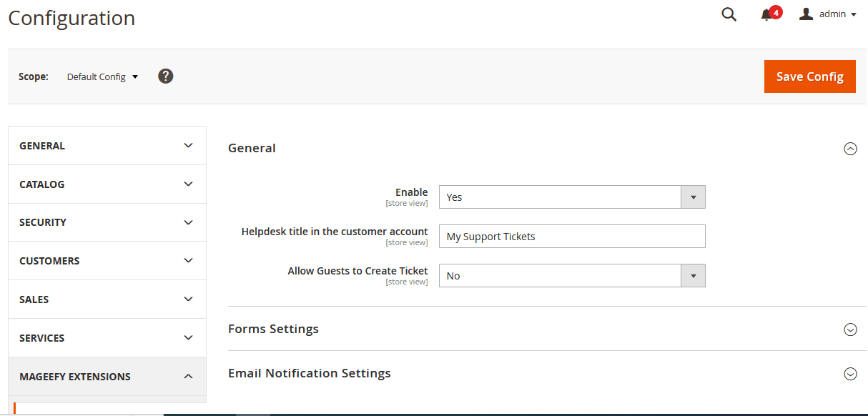Expand the Catalog configuration tab

click(x=107, y=184)
